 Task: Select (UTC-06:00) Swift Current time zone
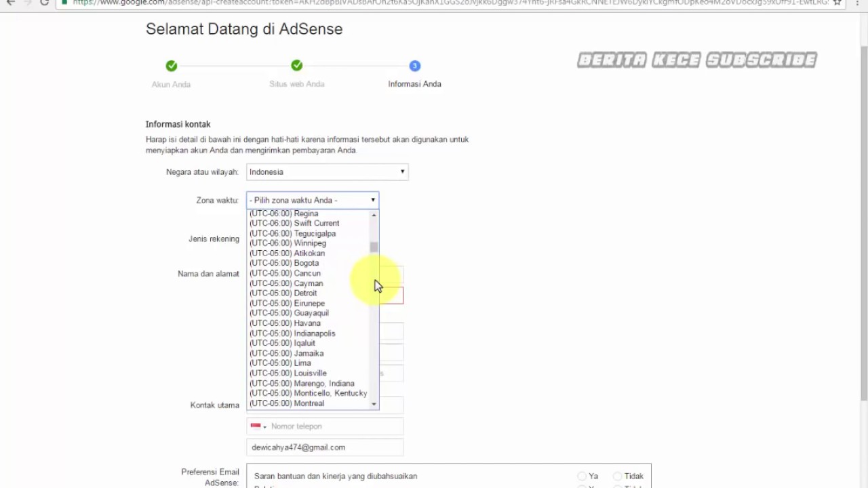pos(308,223)
